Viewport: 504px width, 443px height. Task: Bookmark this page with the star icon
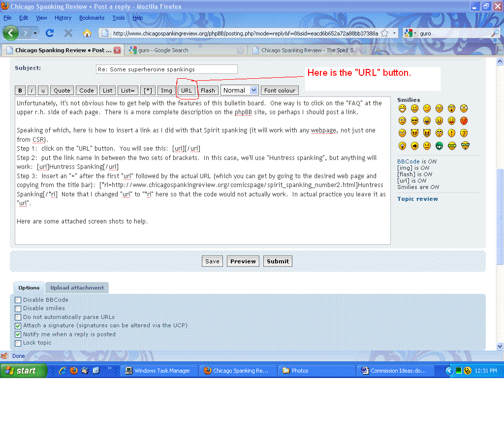click(x=384, y=33)
